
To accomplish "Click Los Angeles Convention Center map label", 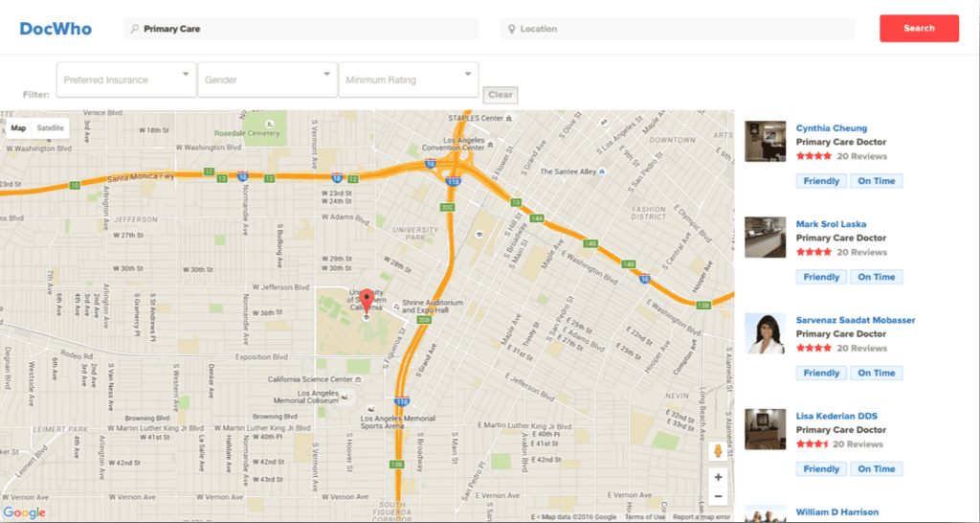I will click(x=454, y=144).
